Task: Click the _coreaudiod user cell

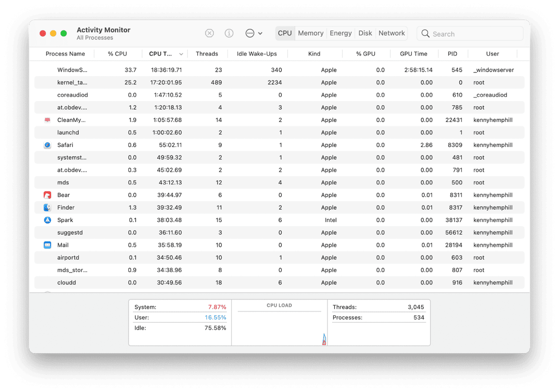Action: (490, 95)
